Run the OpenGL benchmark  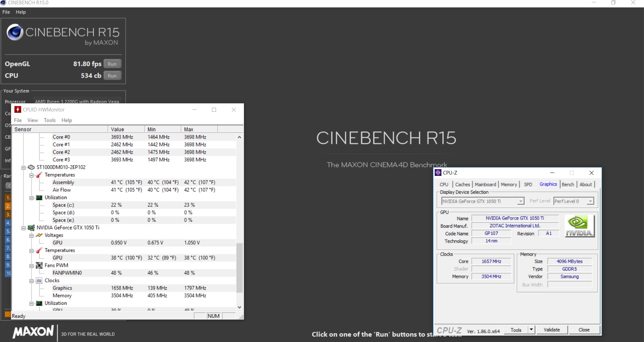coord(112,64)
